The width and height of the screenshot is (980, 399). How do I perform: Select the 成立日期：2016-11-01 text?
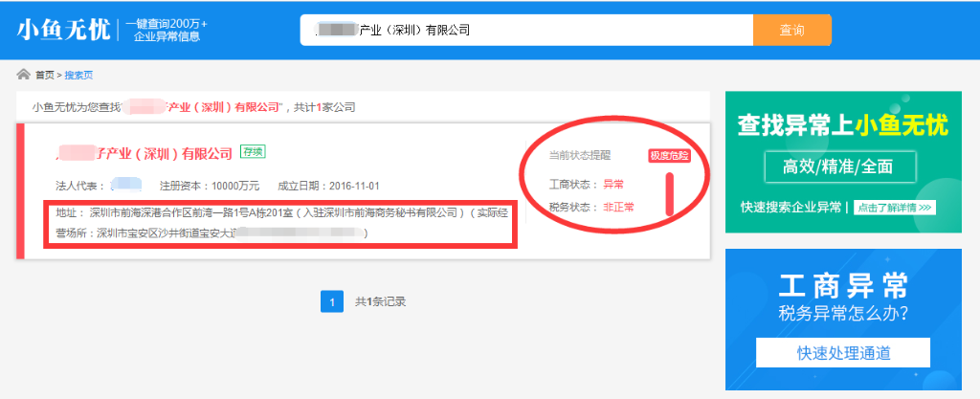click(x=328, y=186)
